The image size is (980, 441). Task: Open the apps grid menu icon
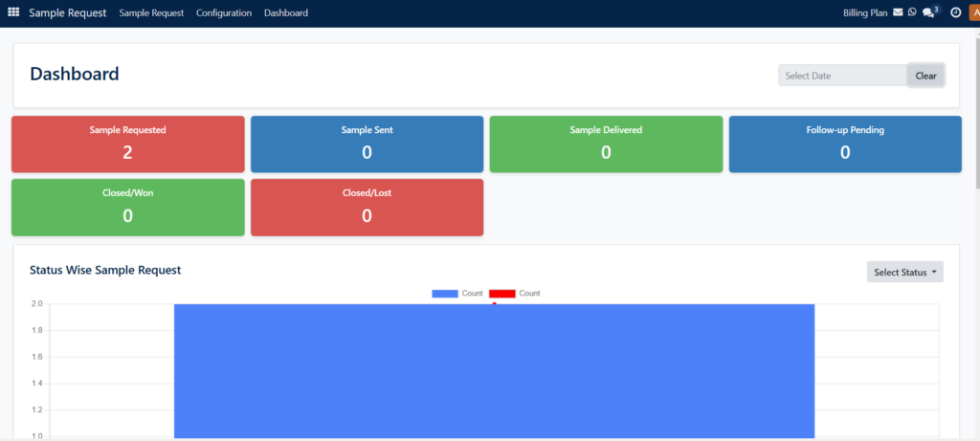tap(13, 12)
